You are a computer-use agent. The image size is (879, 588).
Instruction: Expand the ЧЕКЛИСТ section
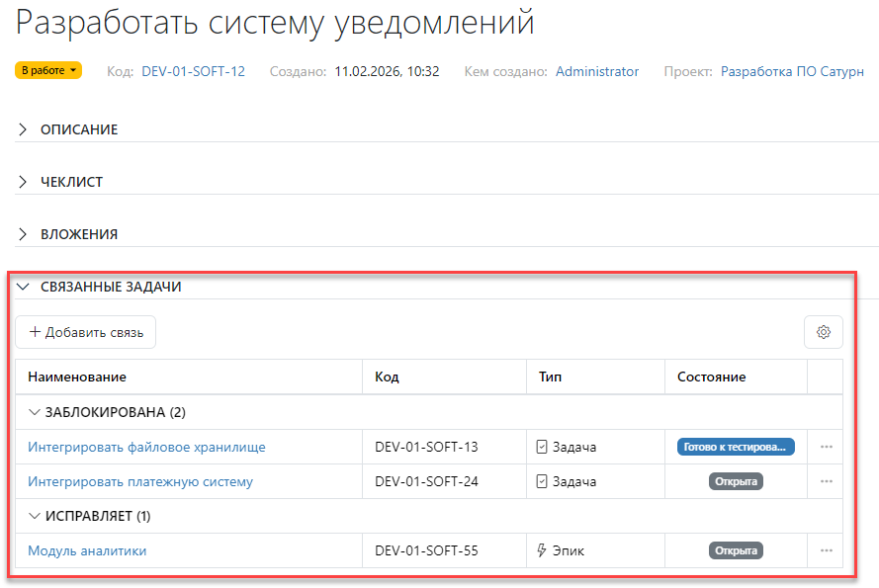click(x=22, y=182)
